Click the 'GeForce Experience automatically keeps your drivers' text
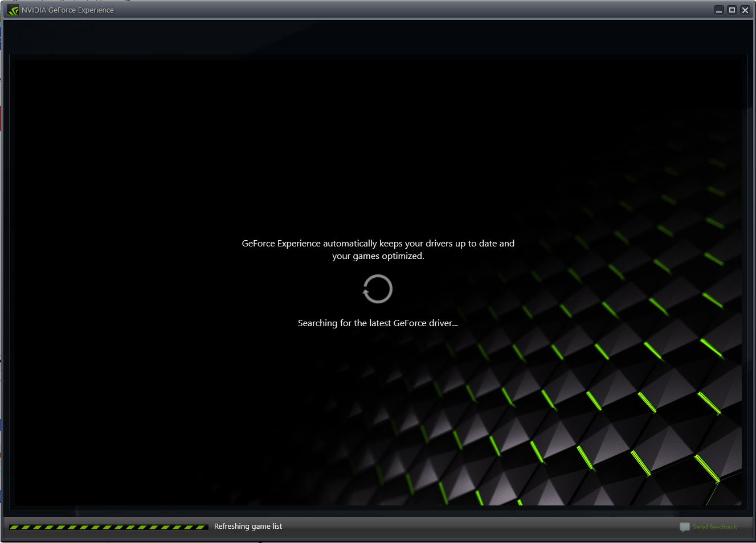The image size is (756, 543). point(378,249)
